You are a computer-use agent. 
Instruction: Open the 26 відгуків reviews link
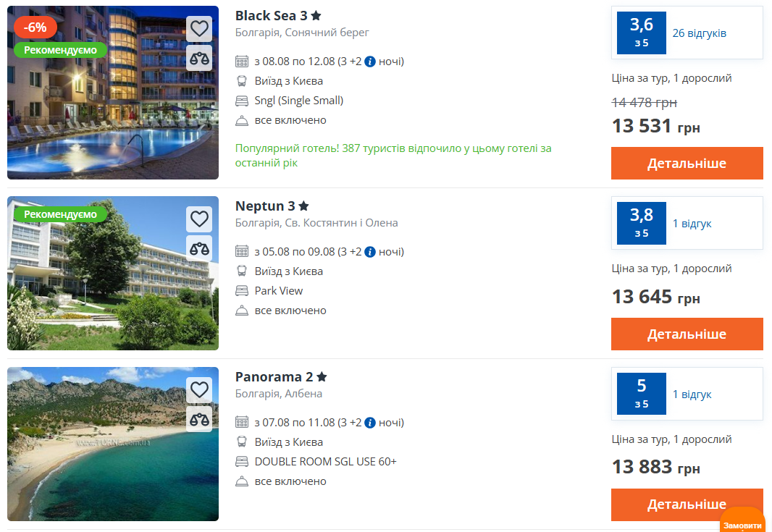pos(699,33)
